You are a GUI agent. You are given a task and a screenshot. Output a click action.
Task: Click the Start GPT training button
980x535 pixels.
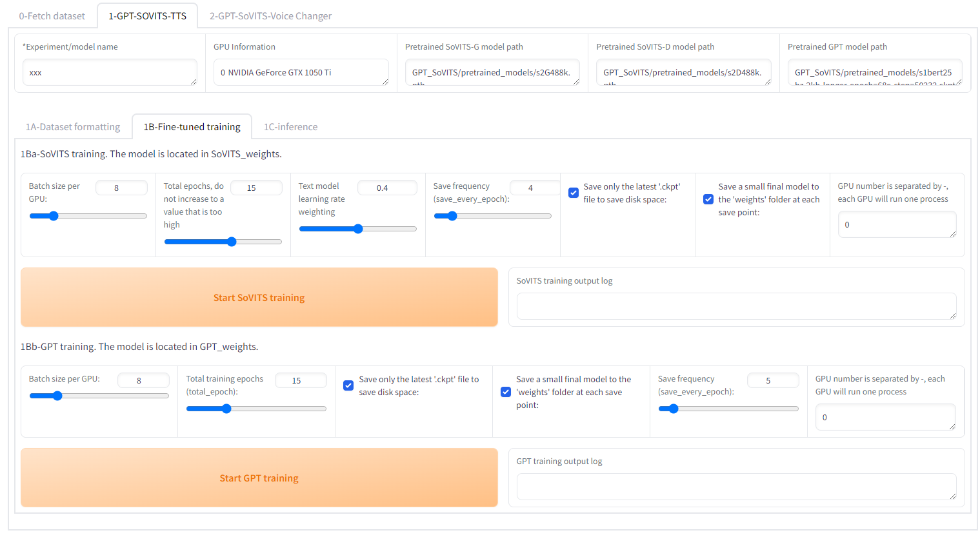click(x=259, y=478)
